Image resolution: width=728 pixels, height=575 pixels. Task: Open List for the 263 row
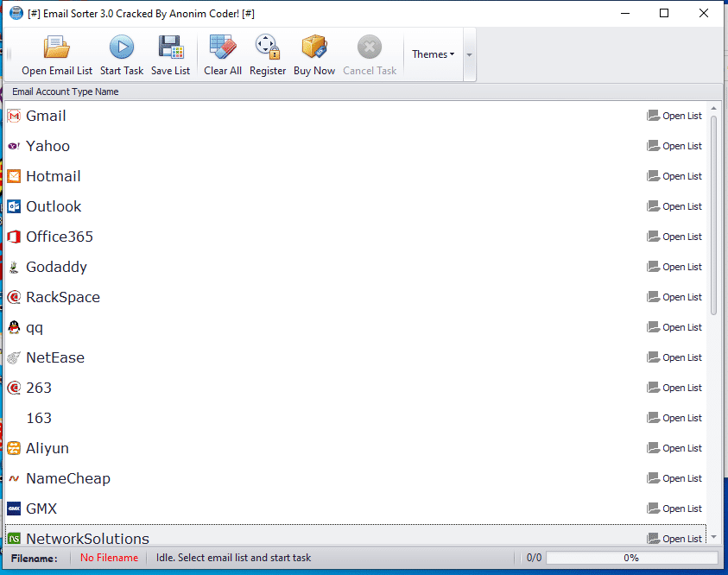click(x=674, y=388)
